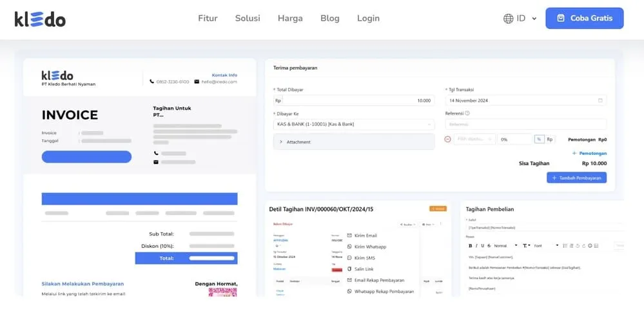The height and width of the screenshot is (311, 644).
Task: Open the Fitur menu
Action: [x=208, y=18]
